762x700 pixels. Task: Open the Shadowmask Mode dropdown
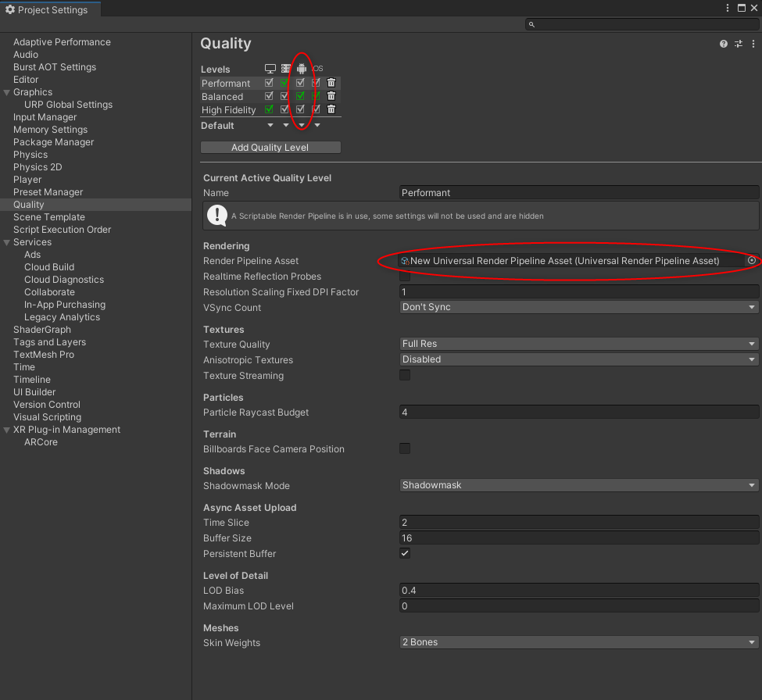[x=579, y=485]
